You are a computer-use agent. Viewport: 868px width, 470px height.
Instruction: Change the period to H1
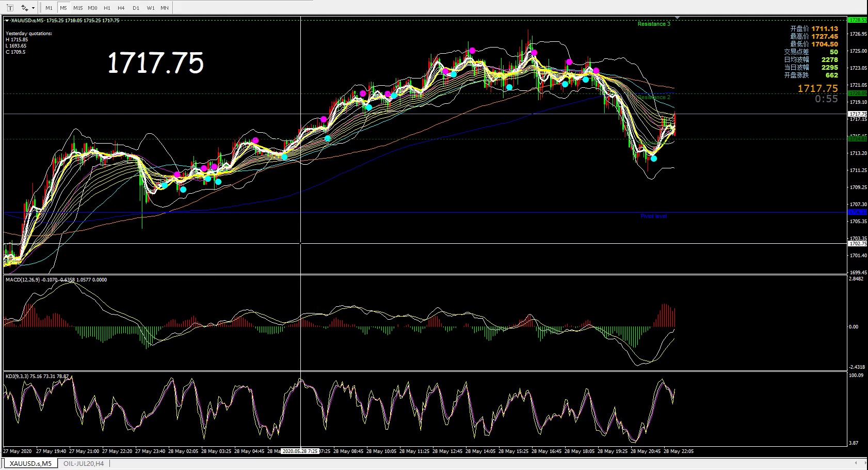pos(107,8)
